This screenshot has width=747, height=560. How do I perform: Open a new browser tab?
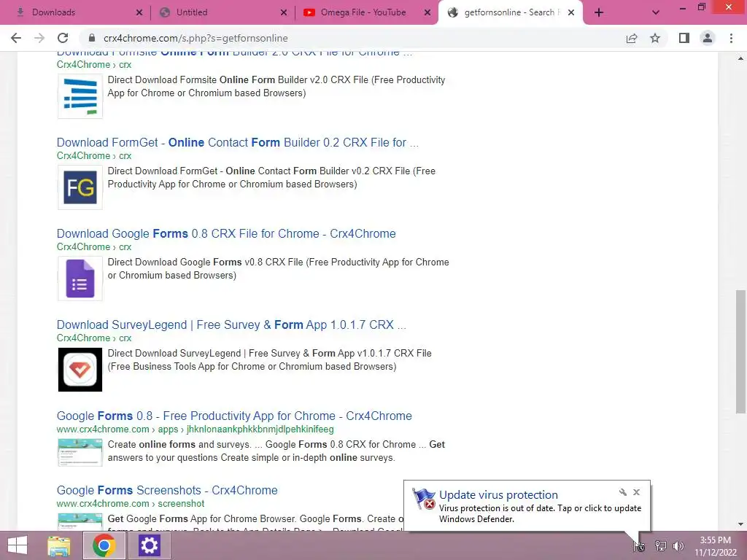(x=599, y=12)
